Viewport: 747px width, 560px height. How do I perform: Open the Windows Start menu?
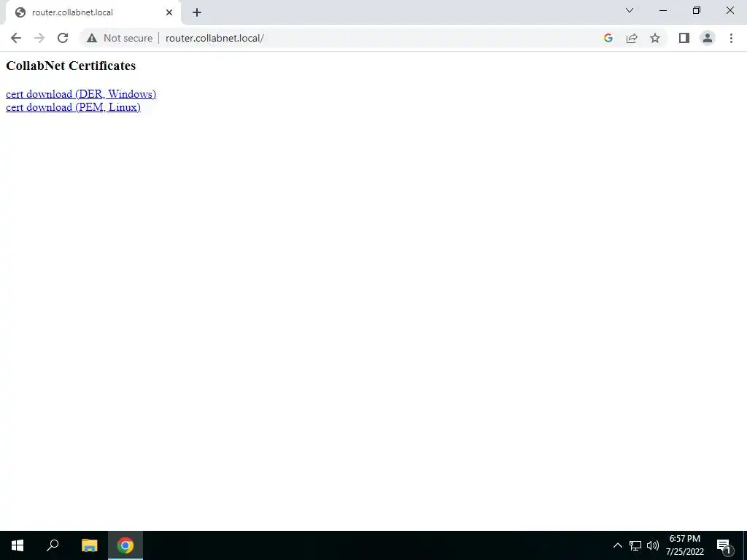pos(18,545)
